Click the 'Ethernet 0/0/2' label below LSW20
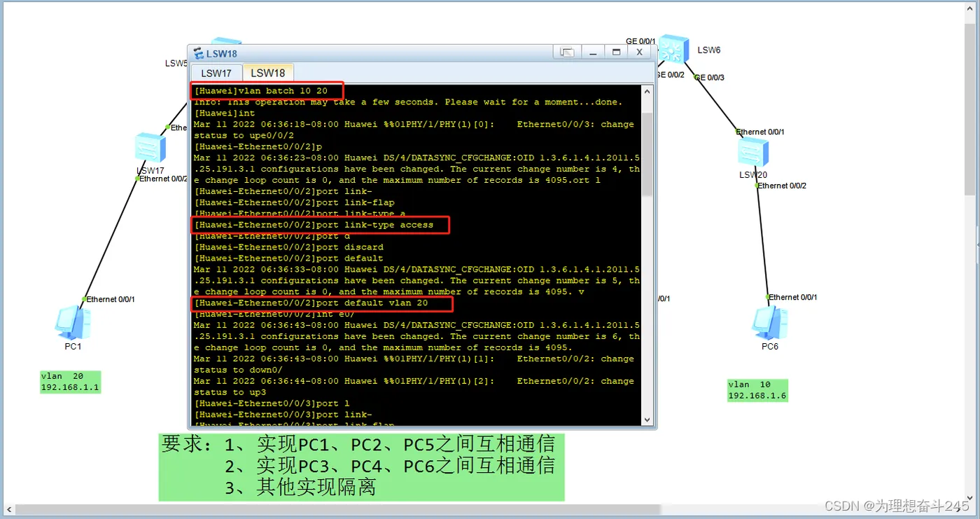Viewport: 980px width, 519px height. coord(782,186)
